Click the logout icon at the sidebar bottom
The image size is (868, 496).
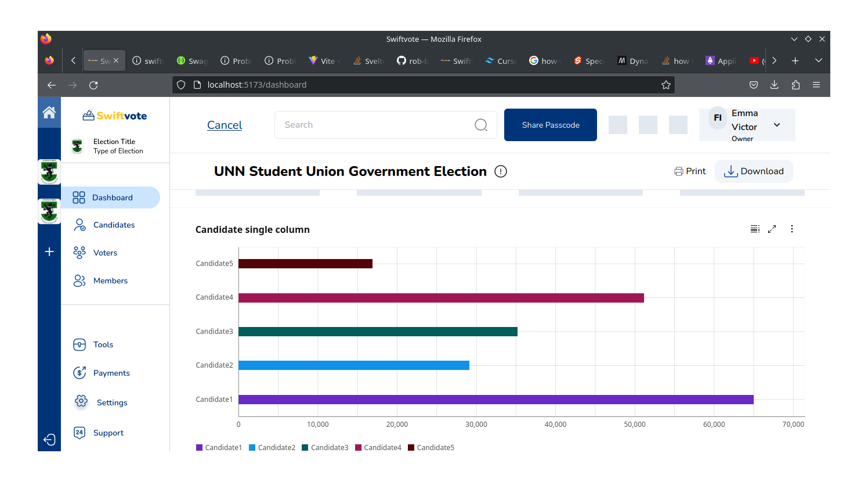[x=49, y=440]
